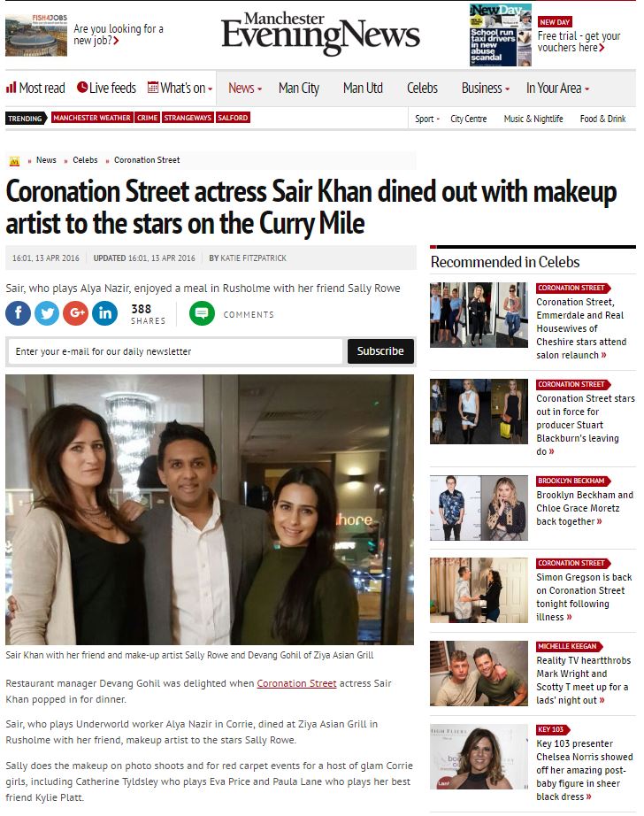Share the article via LinkedIn icon
The height and width of the screenshot is (816, 644).
coord(104,313)
